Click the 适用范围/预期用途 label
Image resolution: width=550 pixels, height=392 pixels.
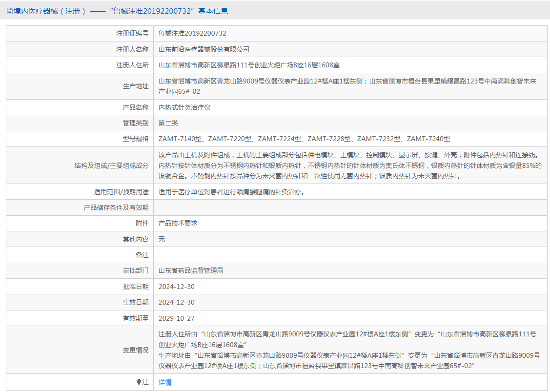(x=121, y=192)
